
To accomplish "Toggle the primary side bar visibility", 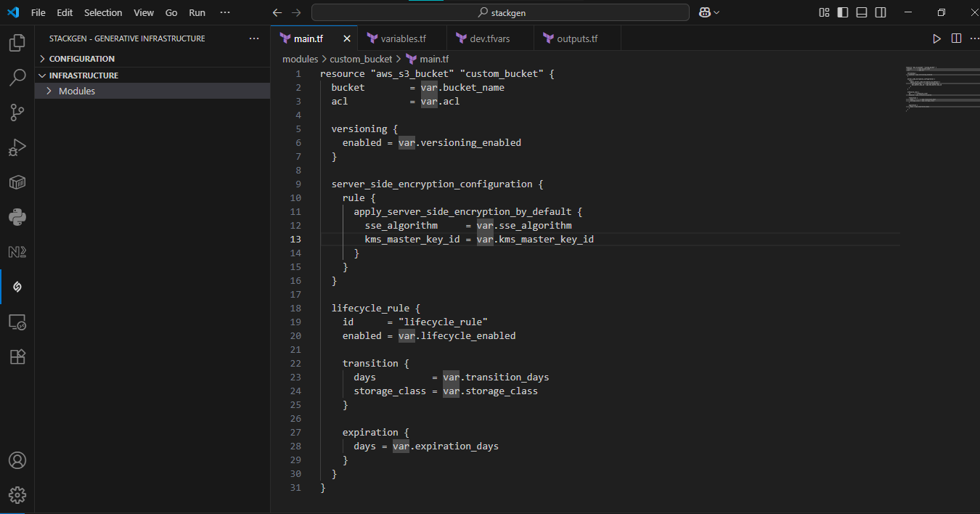I will (x=843, y=12).
